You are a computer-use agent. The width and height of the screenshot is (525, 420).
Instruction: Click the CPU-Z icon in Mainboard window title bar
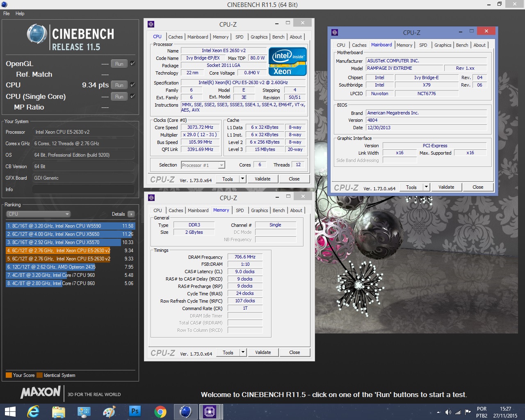(335, 32)
